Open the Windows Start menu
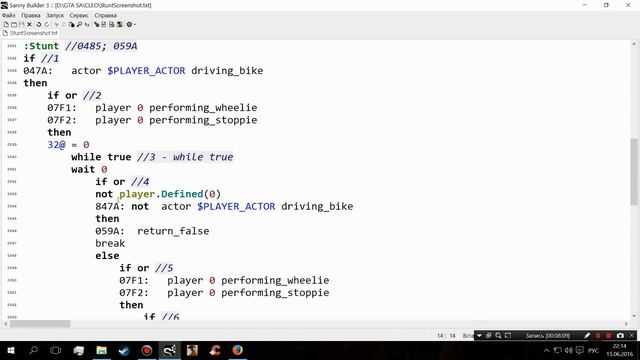Image resolution: width=640 pixels, height=360 pixels. [11, 350]
